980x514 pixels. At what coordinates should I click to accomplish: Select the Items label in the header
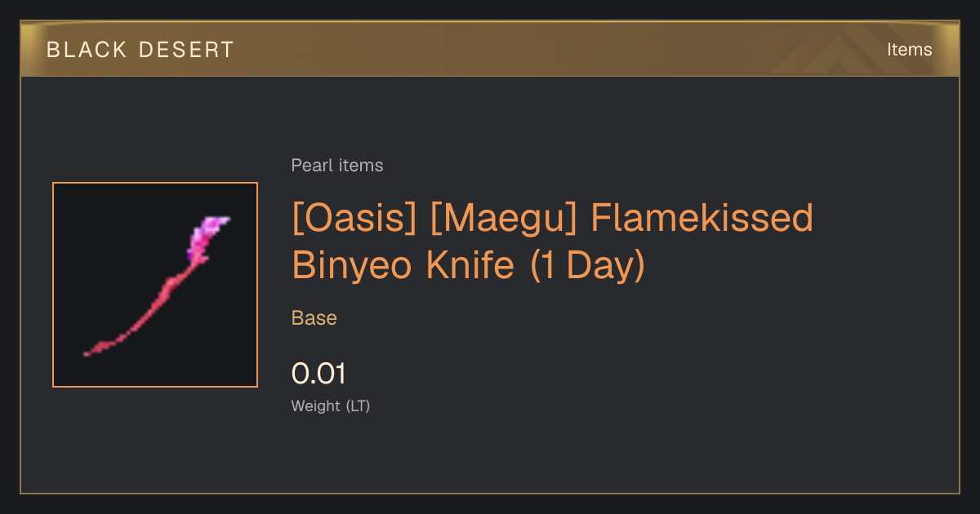(x=909, y=49)
